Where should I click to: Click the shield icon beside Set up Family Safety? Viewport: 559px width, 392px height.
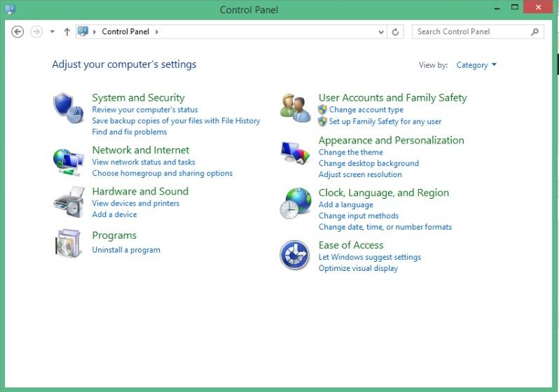(322, 122)
